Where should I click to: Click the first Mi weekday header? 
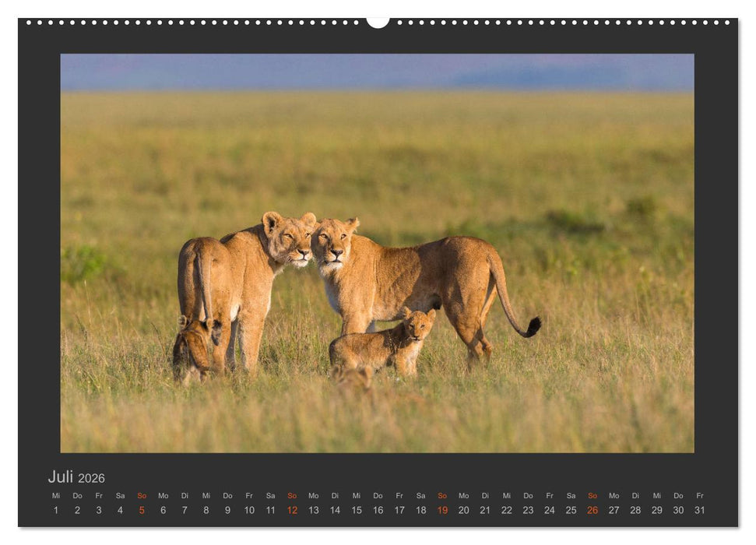pyautogui.click(x=55, y=495)
